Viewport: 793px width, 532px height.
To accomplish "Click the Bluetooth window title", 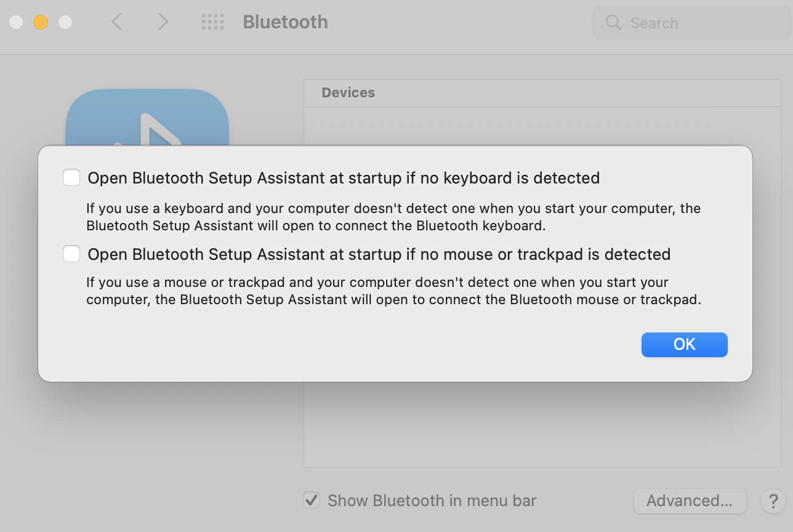I will pyautogui.click(x=285, y=22).
